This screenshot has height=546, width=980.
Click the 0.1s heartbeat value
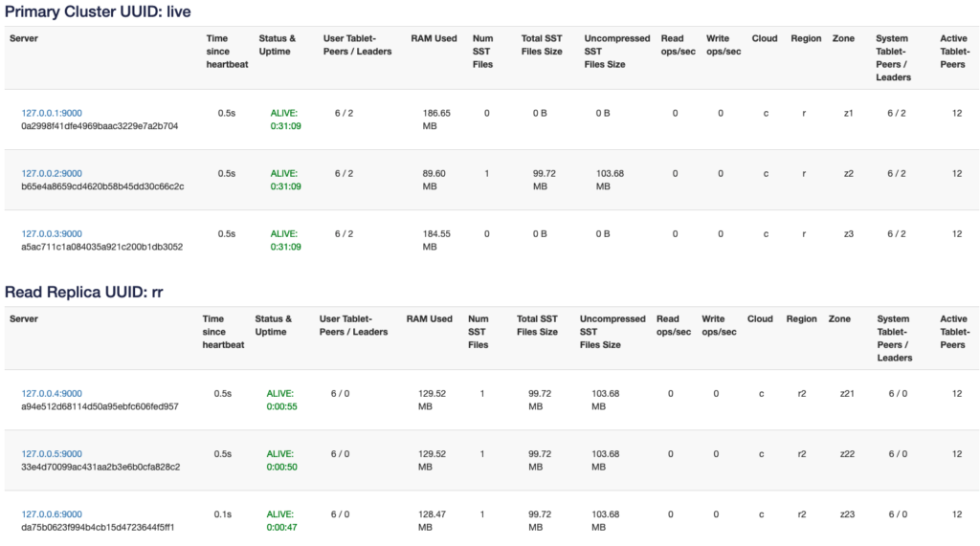[223, 513]
